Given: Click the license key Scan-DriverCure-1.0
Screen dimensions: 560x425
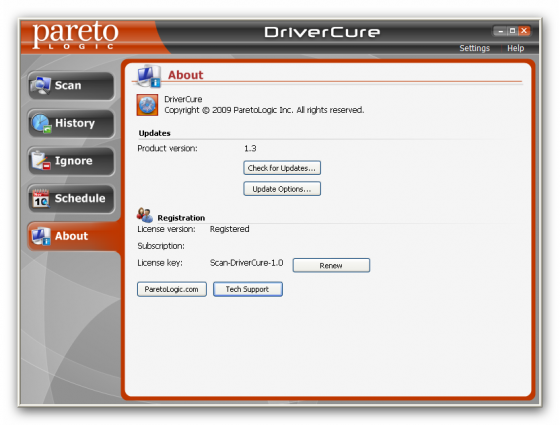Looking at the screenshot, I should pyautogui.click(x=246, y=263).
